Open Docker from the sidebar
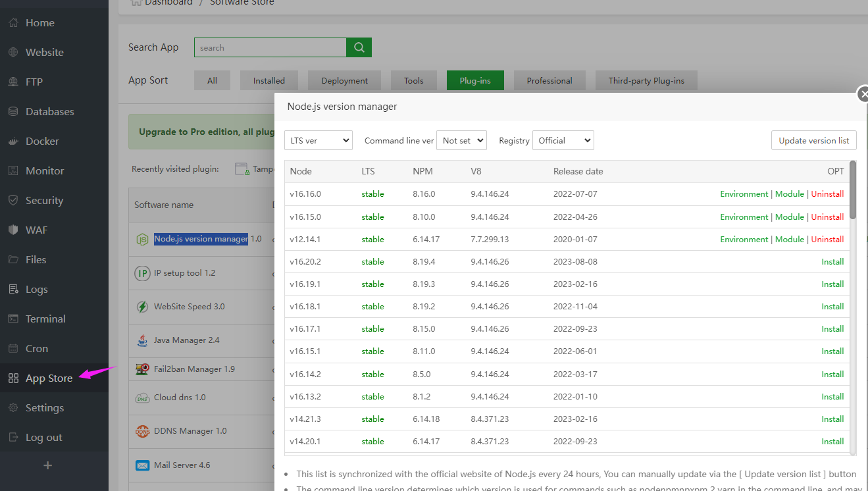This screenshot has width=868, height=491. pyautogui.click(x=42, y=141)
